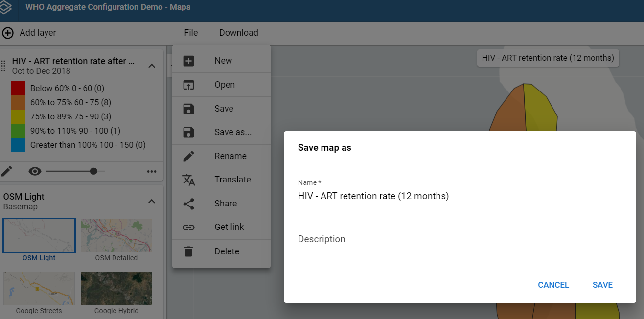644x319 pixels.
Task: Click the SAVE button in dialog
Action: [x=602, y=285]
